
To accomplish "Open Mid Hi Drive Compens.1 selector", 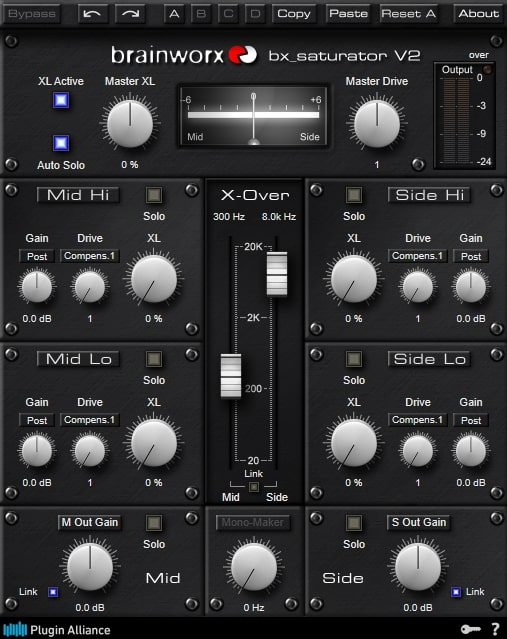I will coord(90,256).
